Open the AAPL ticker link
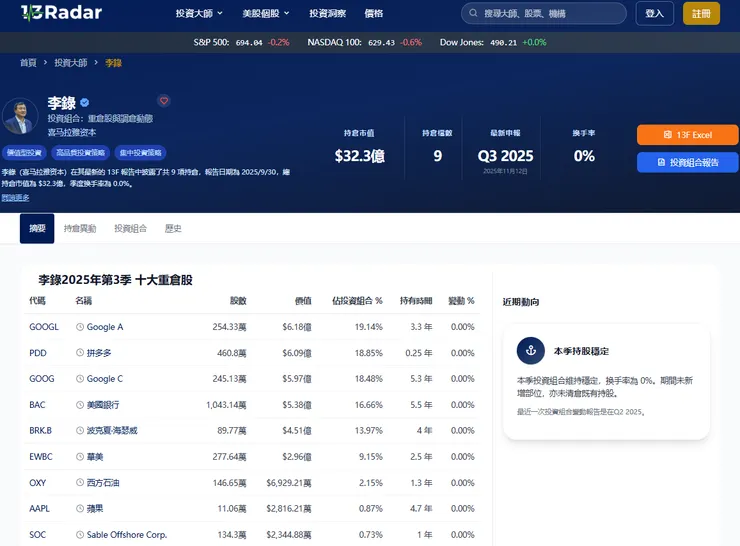The height and width of the screenshot is (546, 740). pyautogui.click(x=40, y=508)
